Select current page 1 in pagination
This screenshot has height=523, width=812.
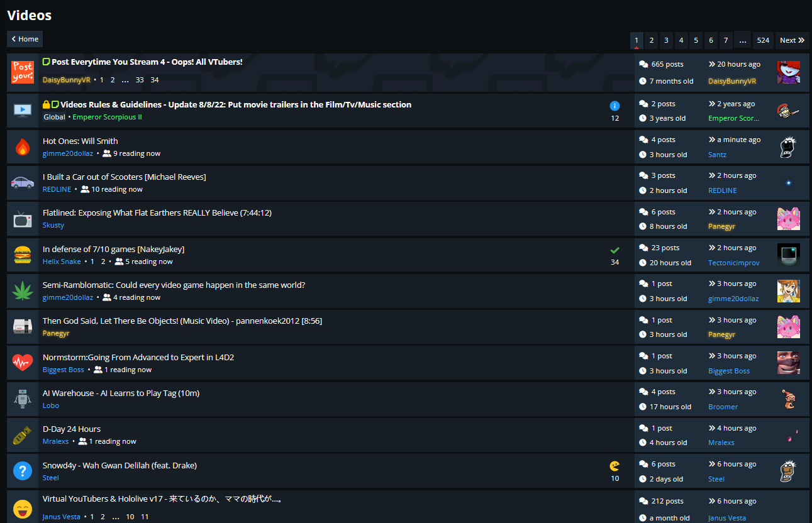pyautogui.click(x=637, y=40)
